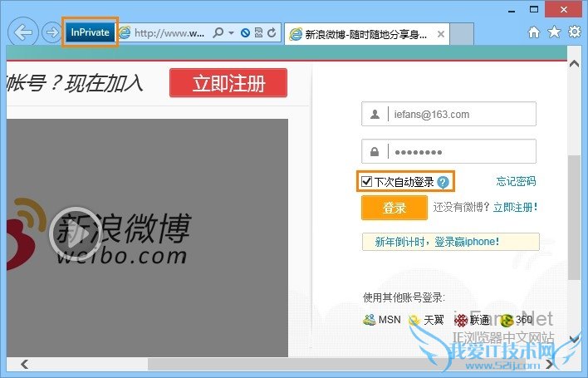Open the Home page icon
Image resolution: width=588 pixels, height=378 pixels.
point(534,32)
